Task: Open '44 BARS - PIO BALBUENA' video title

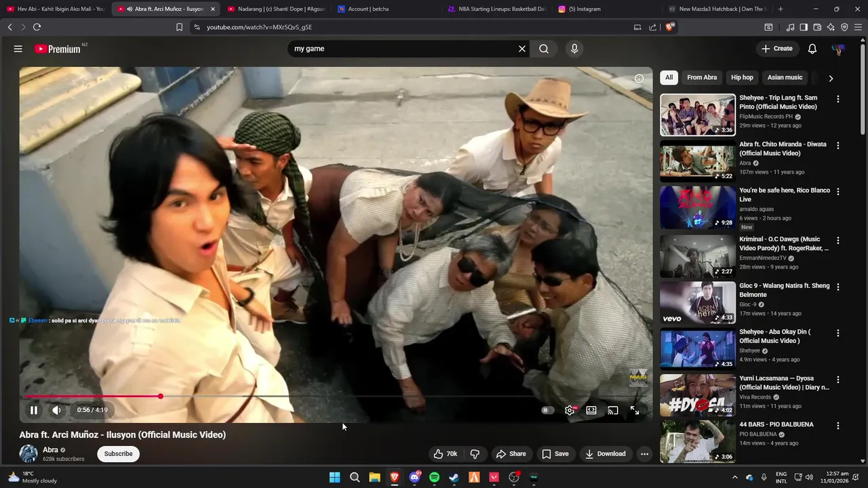Action: (776, 424)
